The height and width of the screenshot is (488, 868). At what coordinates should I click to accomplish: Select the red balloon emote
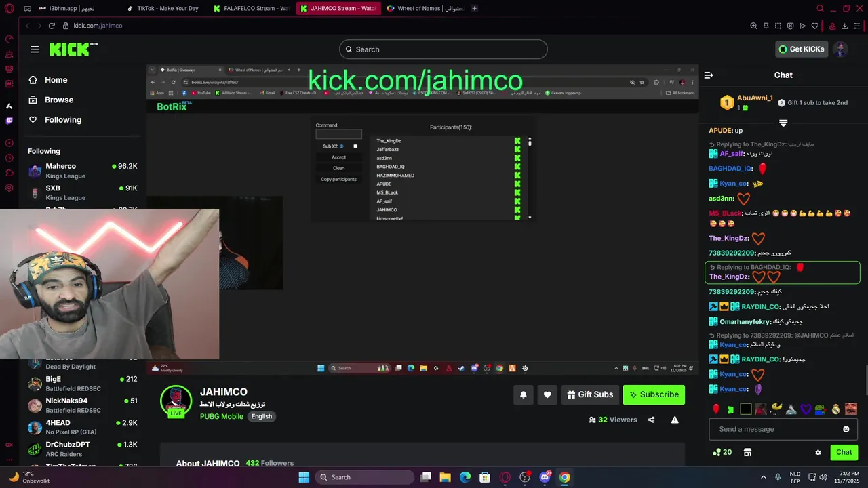[x=715, y=409]
